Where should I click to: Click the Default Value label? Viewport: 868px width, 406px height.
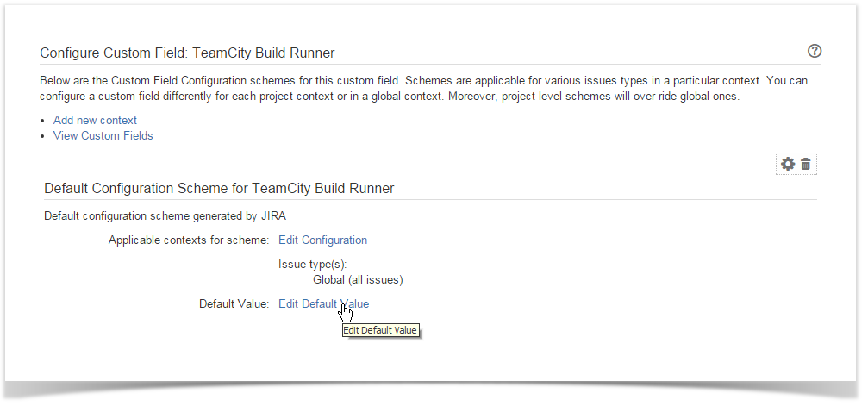(234, 303)
